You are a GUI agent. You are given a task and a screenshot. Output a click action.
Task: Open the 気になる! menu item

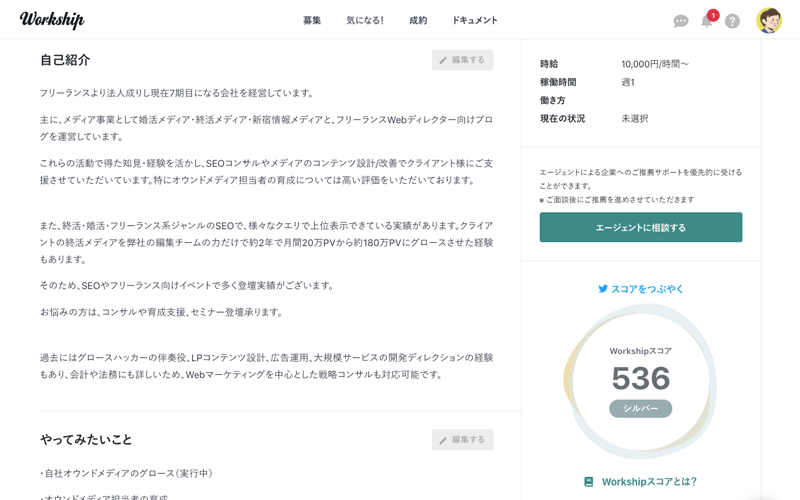[x=365, y=20]
